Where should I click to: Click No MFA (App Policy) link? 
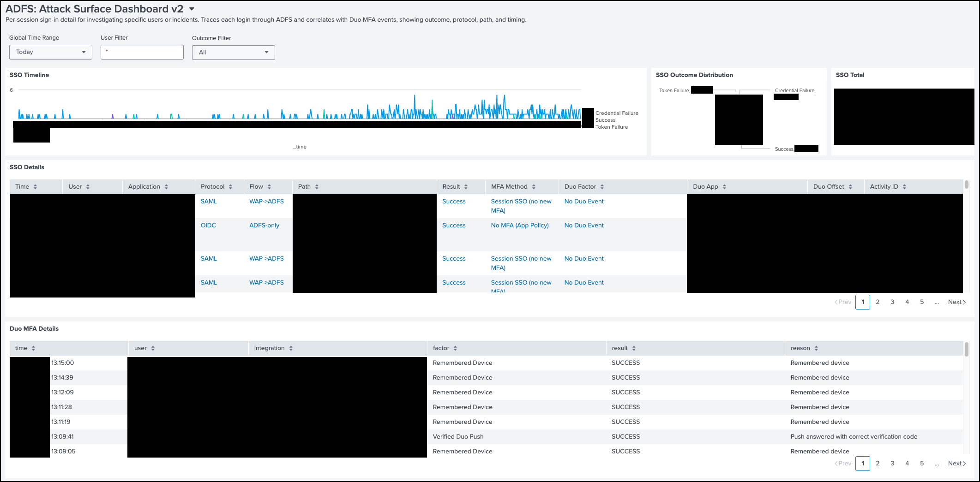(520, 226)
